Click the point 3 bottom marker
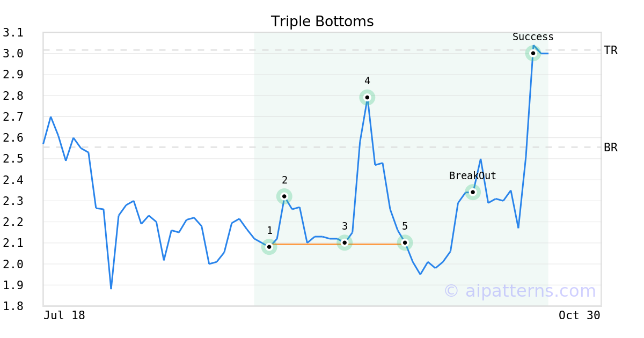The image size is (644, 338). [x=345, y=243]
